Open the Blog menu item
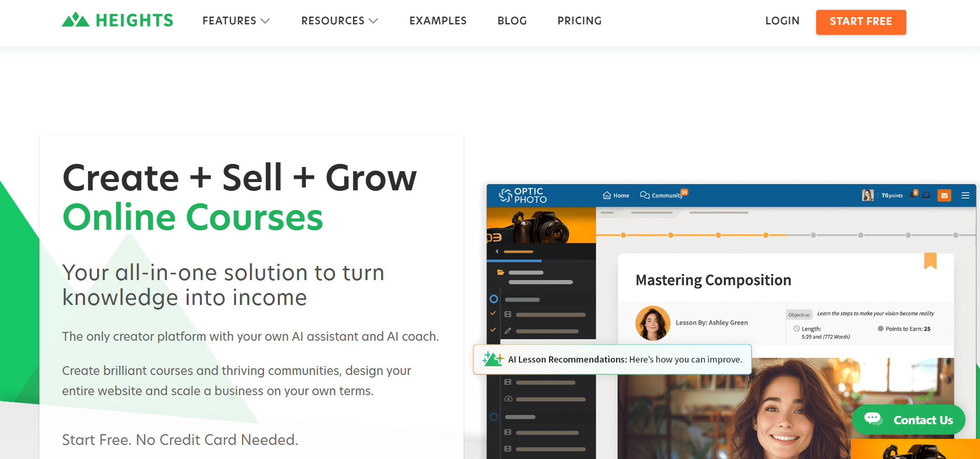This screenshot has width=980, height=459. [512, 21]
